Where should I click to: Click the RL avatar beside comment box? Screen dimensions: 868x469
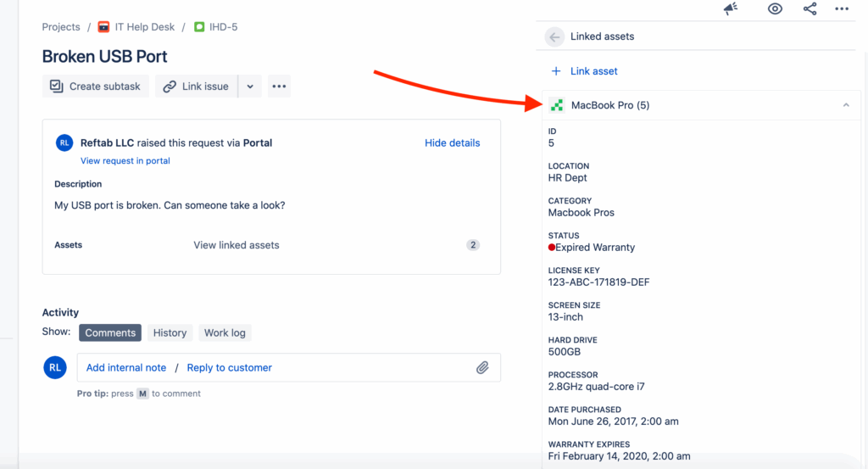pyautogui.click(x=55, y=368)
